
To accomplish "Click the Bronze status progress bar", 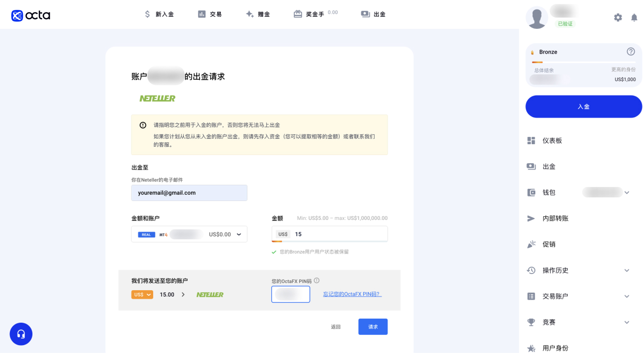I will pos(584,62).
